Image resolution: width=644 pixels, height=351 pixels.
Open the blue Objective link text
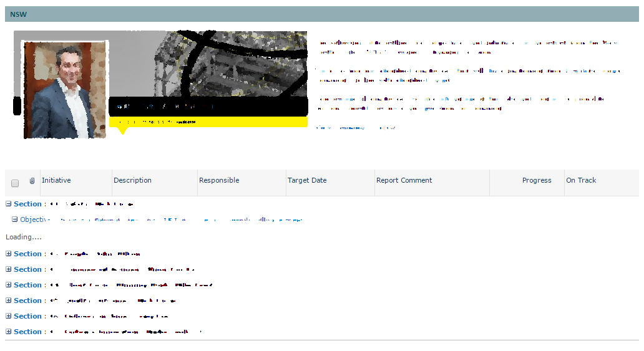161,219
